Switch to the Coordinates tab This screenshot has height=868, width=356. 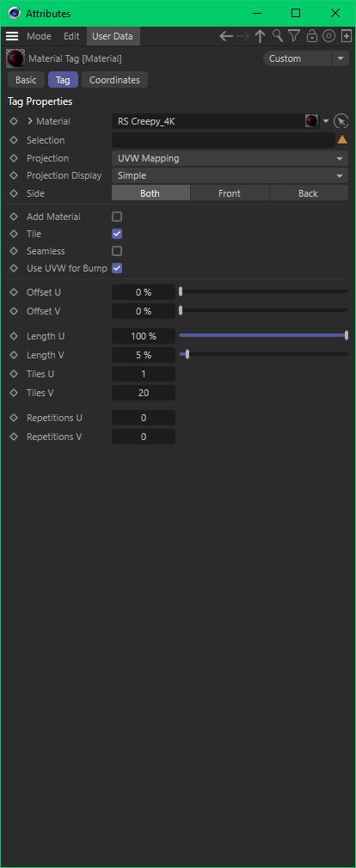114,80
